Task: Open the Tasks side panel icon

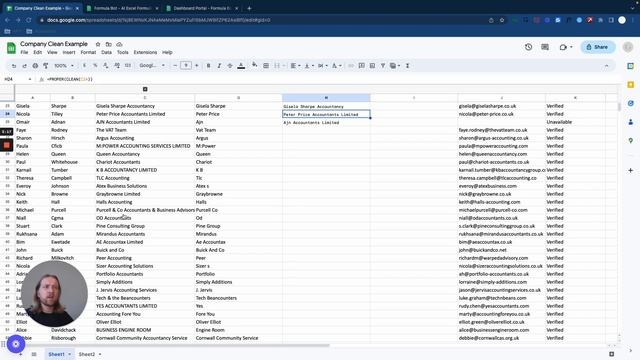Action: click(631, 103)
